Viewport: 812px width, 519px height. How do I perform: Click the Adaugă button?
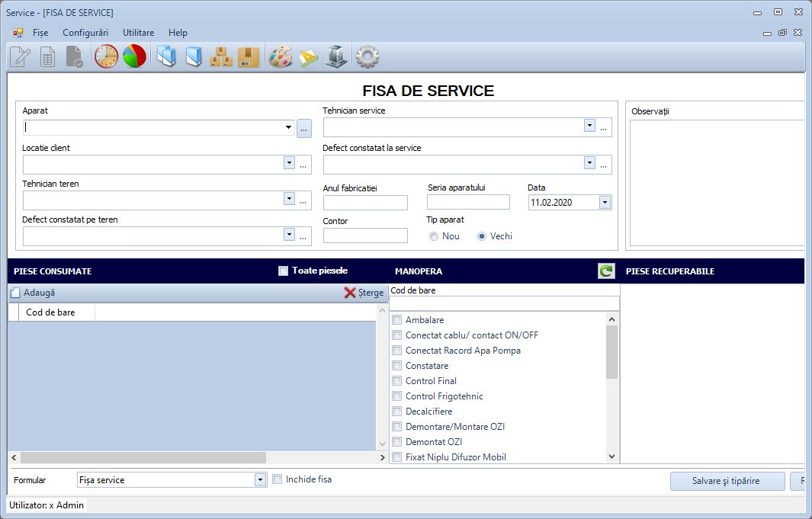point(32,293)
